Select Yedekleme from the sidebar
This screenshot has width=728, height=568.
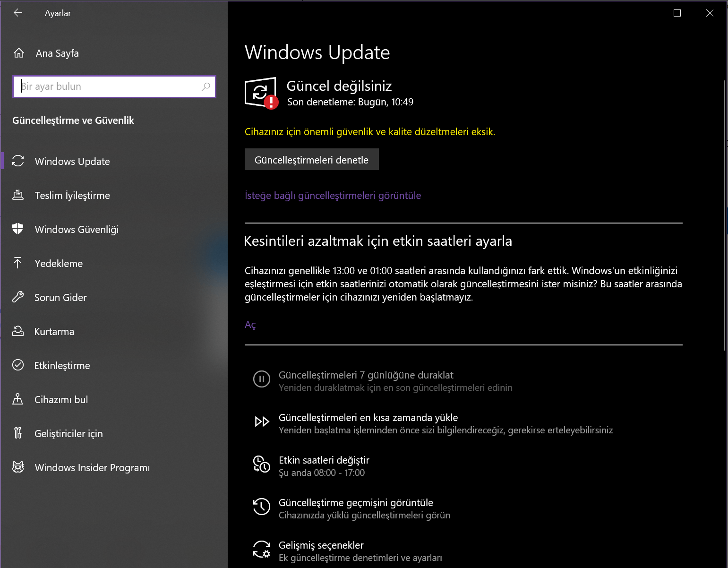(114, 263)
